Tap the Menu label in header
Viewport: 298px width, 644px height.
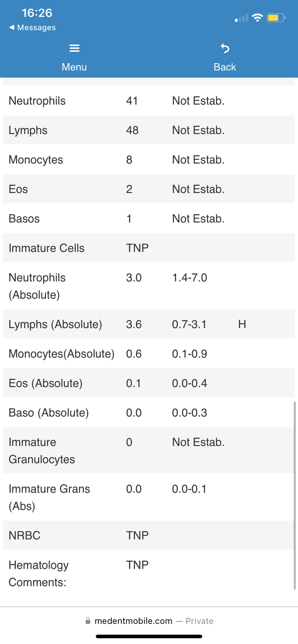point(74,67)
